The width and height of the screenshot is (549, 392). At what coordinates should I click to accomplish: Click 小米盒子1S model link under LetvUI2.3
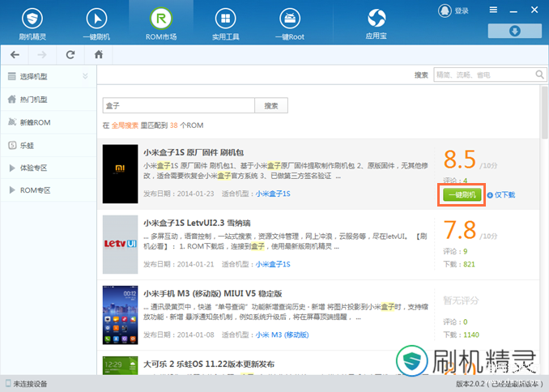coord(273,264)
